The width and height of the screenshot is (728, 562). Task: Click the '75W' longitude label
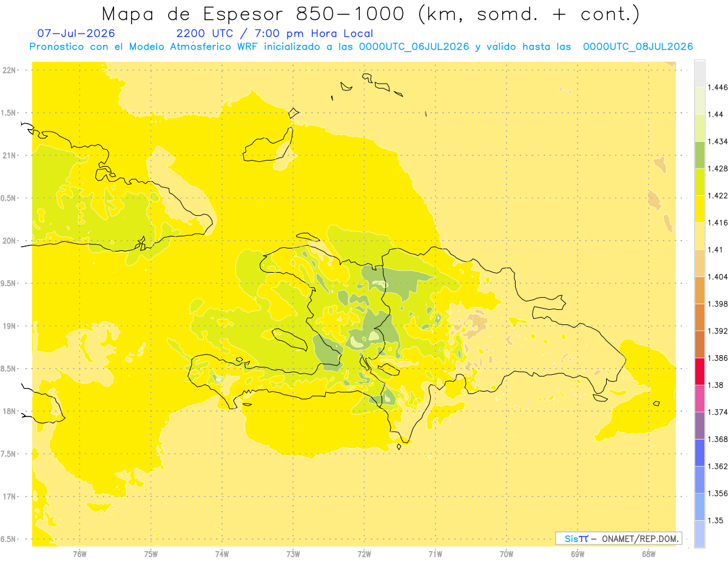point(151,554)
